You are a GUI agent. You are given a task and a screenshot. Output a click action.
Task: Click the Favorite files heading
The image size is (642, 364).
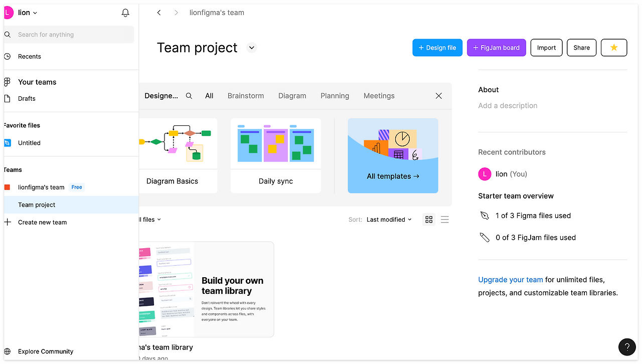coord(22,125)
